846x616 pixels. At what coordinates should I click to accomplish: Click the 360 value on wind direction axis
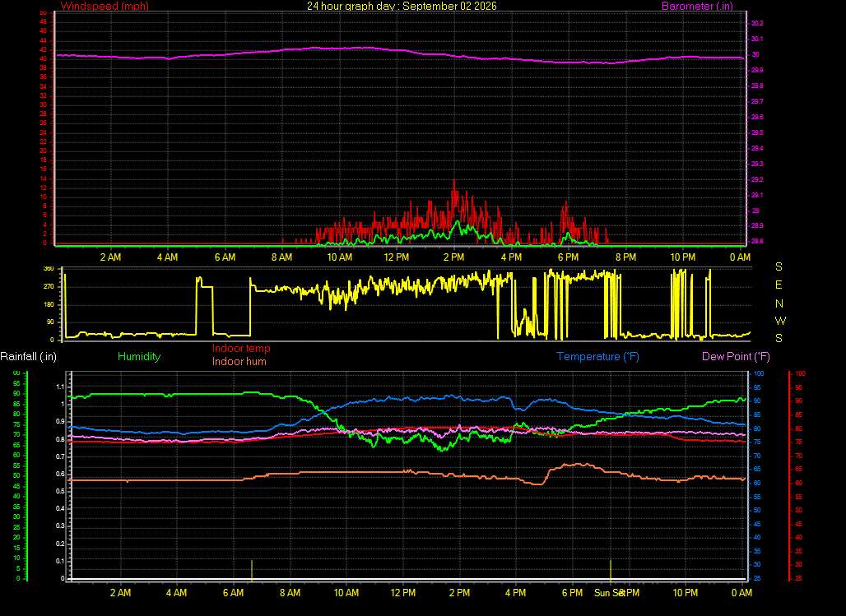tap(49, 269)
